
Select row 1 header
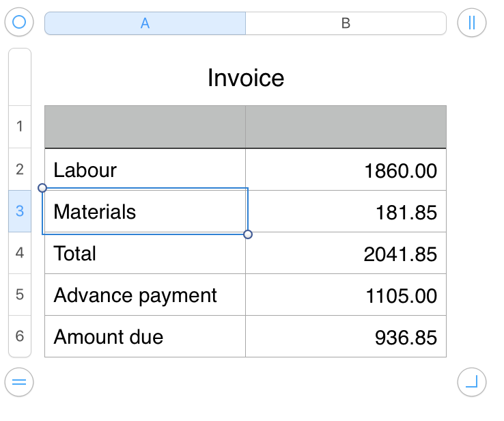pyautogui.click(x=20, y=126)
